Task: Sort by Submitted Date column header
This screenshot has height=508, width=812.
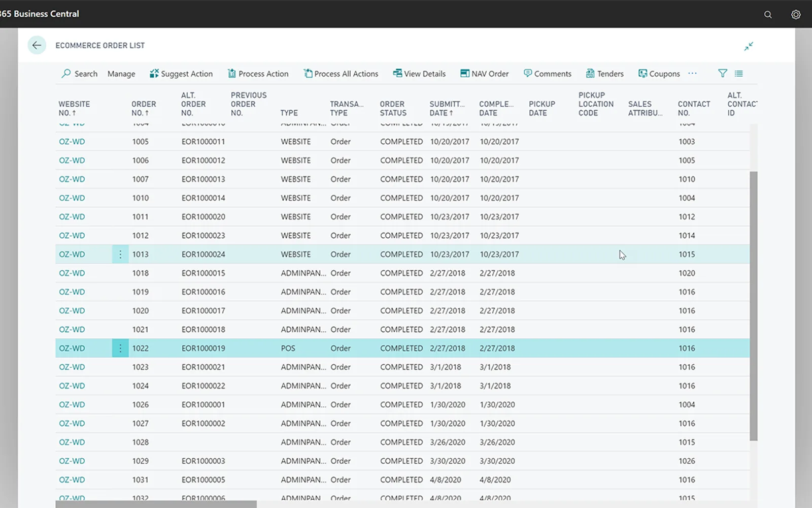Action: pos(447,108)
